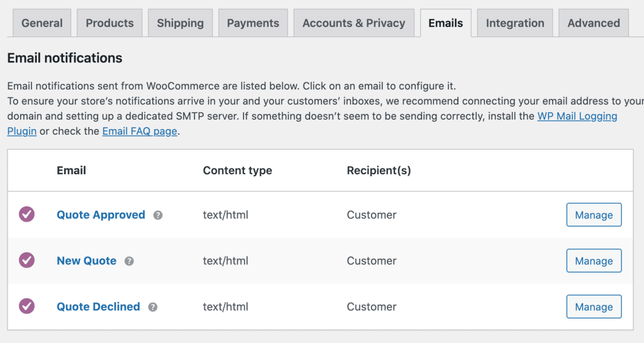Follow the Email FAQ page link
The height and width of the screenshot is (343, 644).
tap(140, 131)
